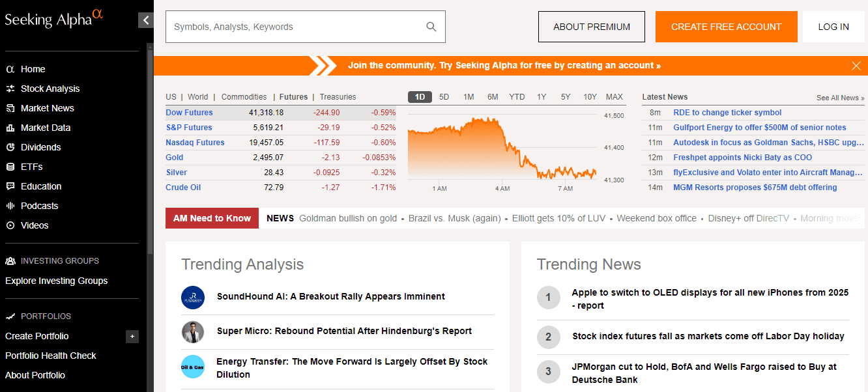Open About Portfolio in sidebar
The image size is (868, 392).
click(35, 375)
